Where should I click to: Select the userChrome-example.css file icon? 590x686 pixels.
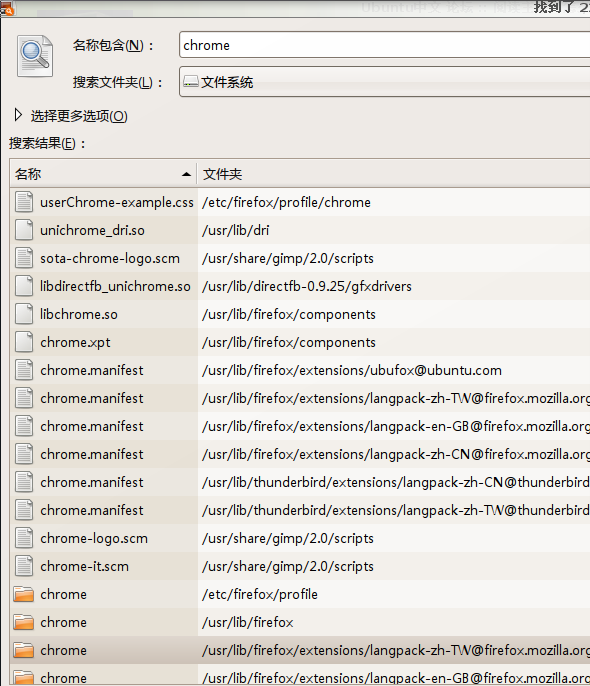24,202
